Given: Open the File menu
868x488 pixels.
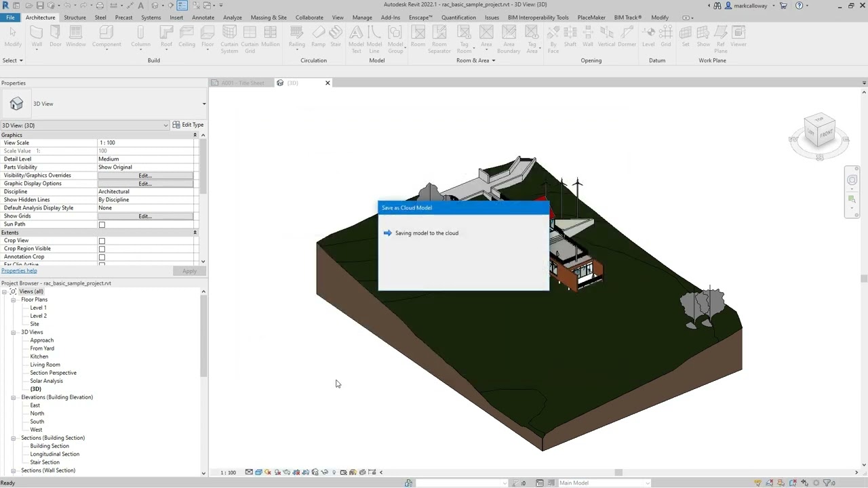Looking at the screenshot, I should tap(10, 18).
